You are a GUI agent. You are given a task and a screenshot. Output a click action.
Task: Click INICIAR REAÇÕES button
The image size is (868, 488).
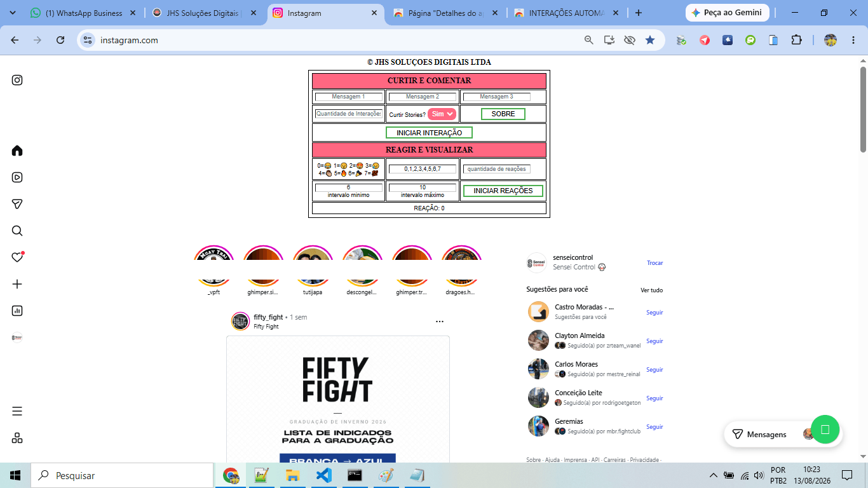[503, 191]
